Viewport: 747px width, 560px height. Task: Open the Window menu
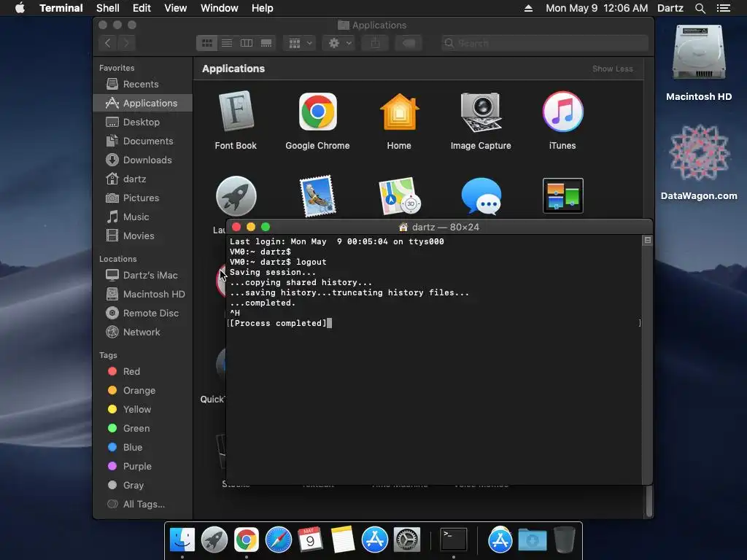(219, 8)
